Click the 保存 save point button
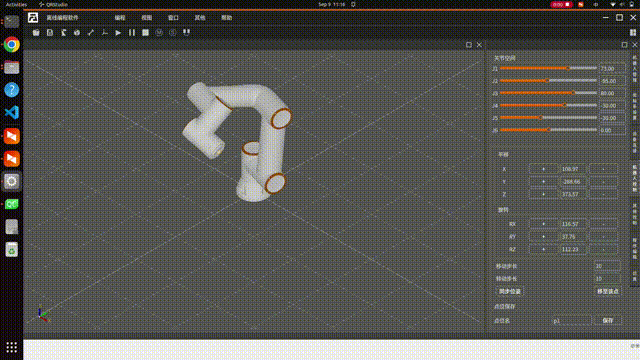The width and height of the screenshot is (640, 360). pyautogui.click(x=608, y=320)
